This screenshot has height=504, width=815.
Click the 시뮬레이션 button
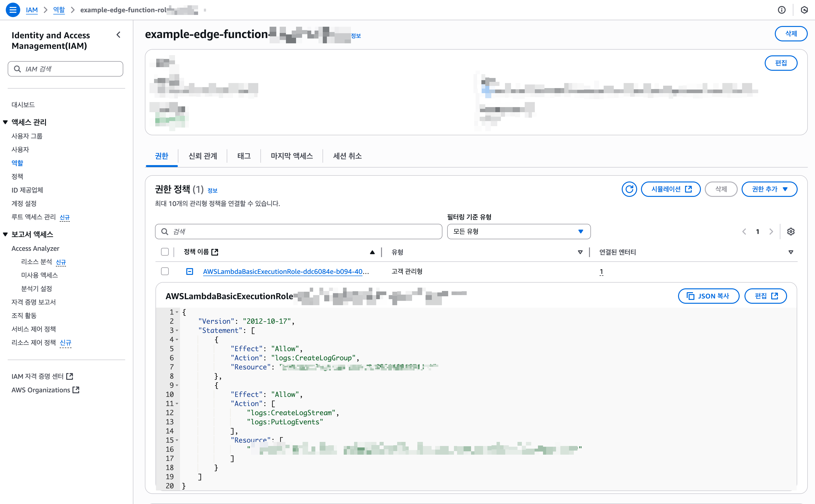[670, 189]
